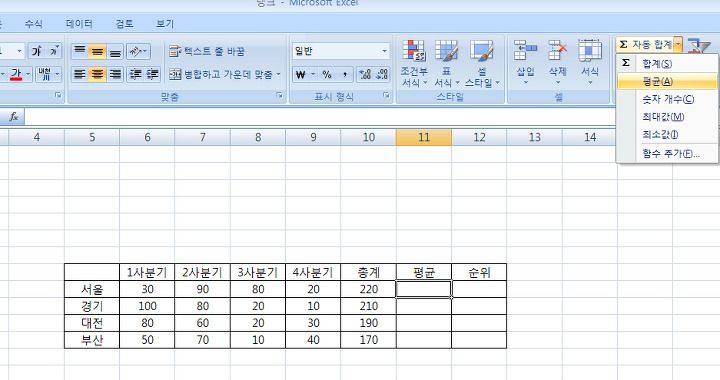This screenshot has width=720, height=380.
Task: Select column header 13
Action: 534,137
